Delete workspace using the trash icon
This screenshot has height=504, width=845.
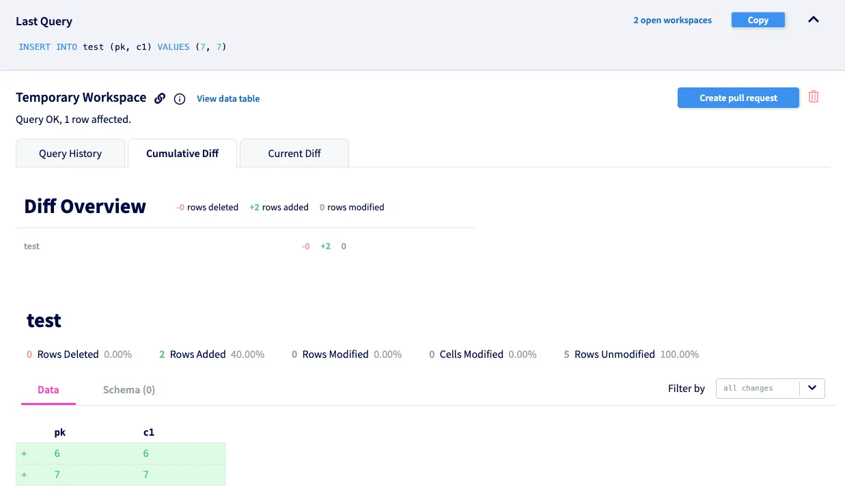(813, 96)
